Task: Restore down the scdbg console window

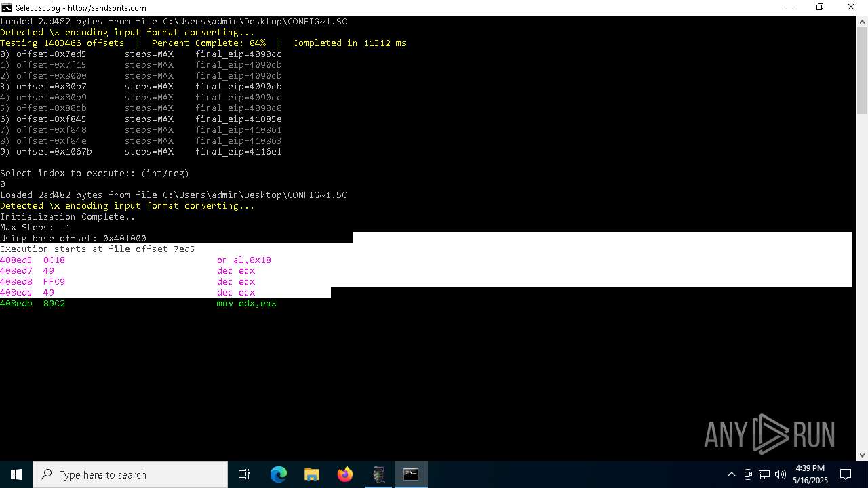Action: click(x=820, y=7)
